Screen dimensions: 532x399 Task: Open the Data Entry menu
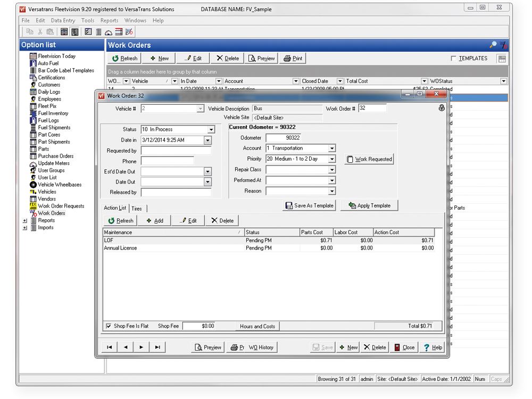[x=63, y=20]
